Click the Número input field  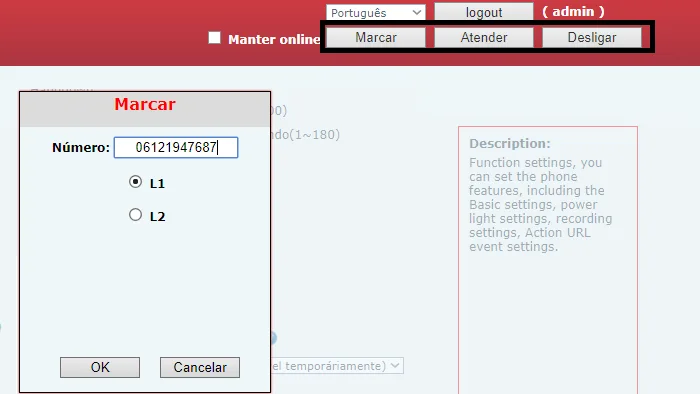click(x=176, y=147)
